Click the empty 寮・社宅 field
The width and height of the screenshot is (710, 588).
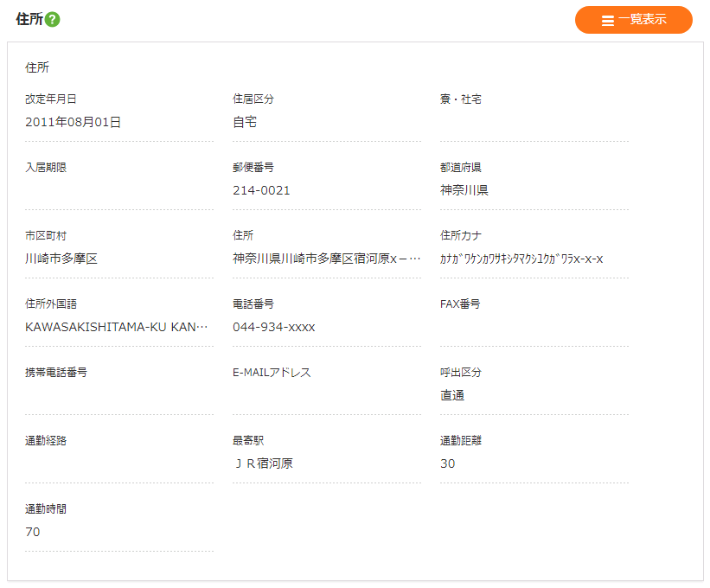pos(534,122)
